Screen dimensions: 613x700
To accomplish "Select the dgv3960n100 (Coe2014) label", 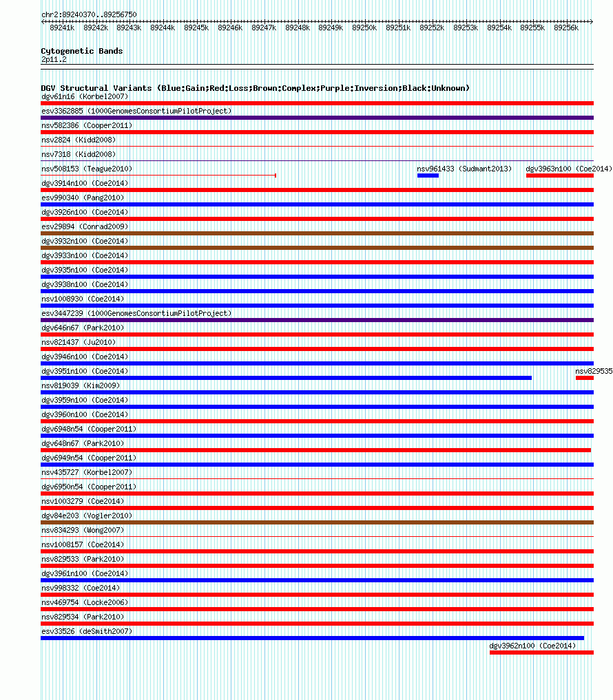I will 85,414.
